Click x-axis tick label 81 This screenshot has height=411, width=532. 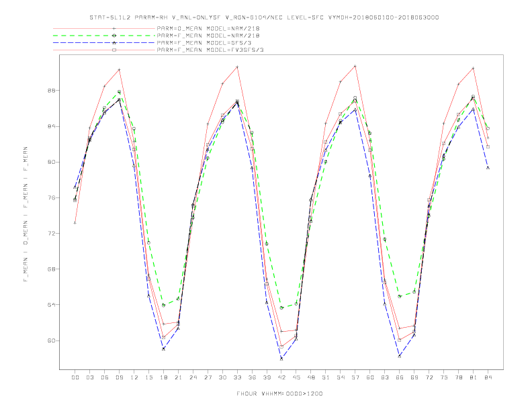[x=474, y=377]
